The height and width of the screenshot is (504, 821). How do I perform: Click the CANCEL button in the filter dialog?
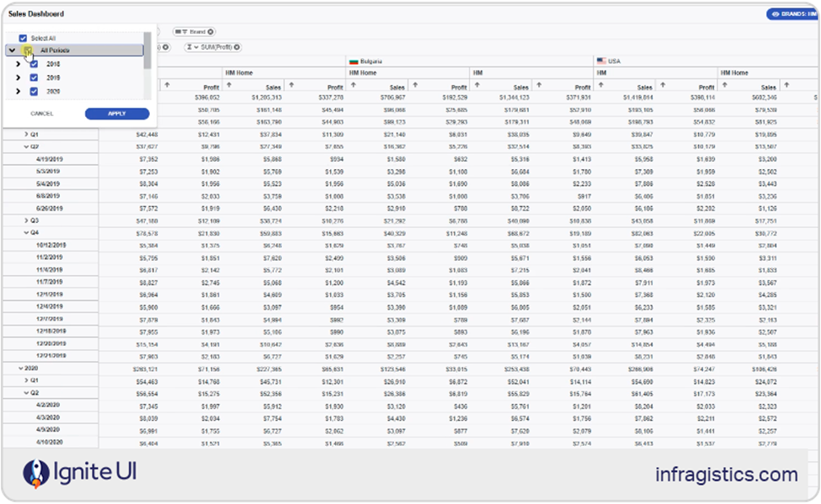click(42, 114)
